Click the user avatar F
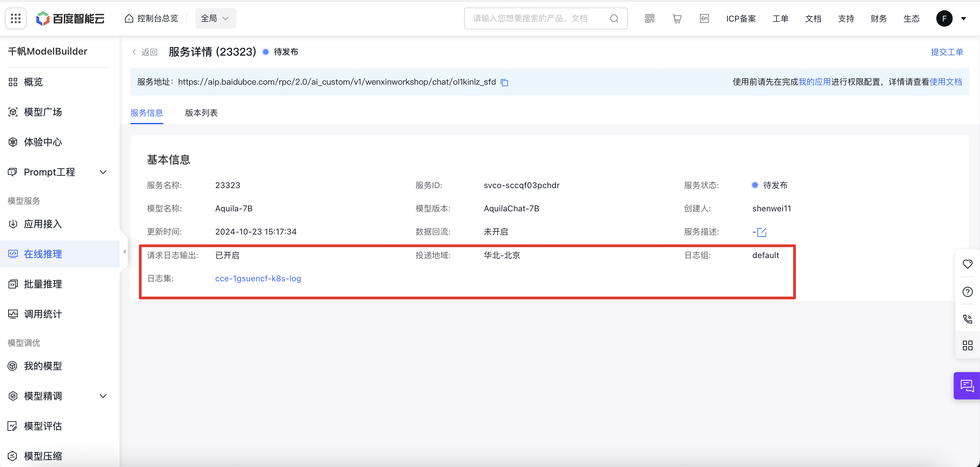This screenshot has width=980, height=467. point(944,18)
